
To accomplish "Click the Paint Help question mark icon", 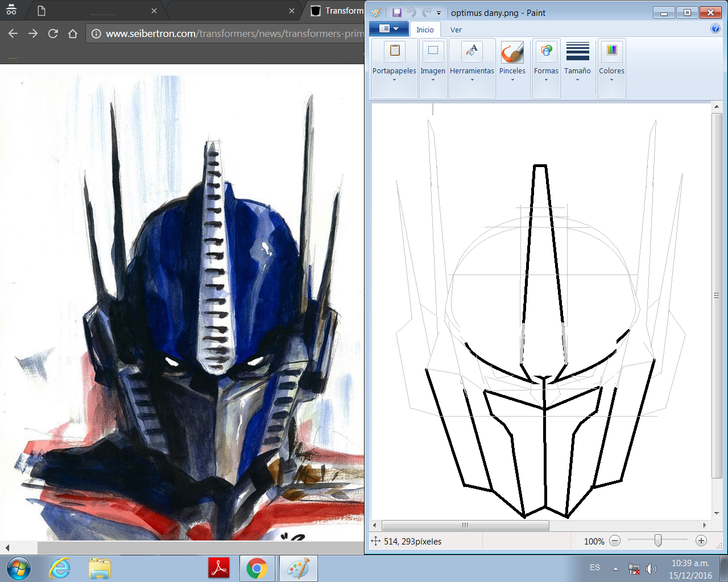I will click(x=715, y=29).
